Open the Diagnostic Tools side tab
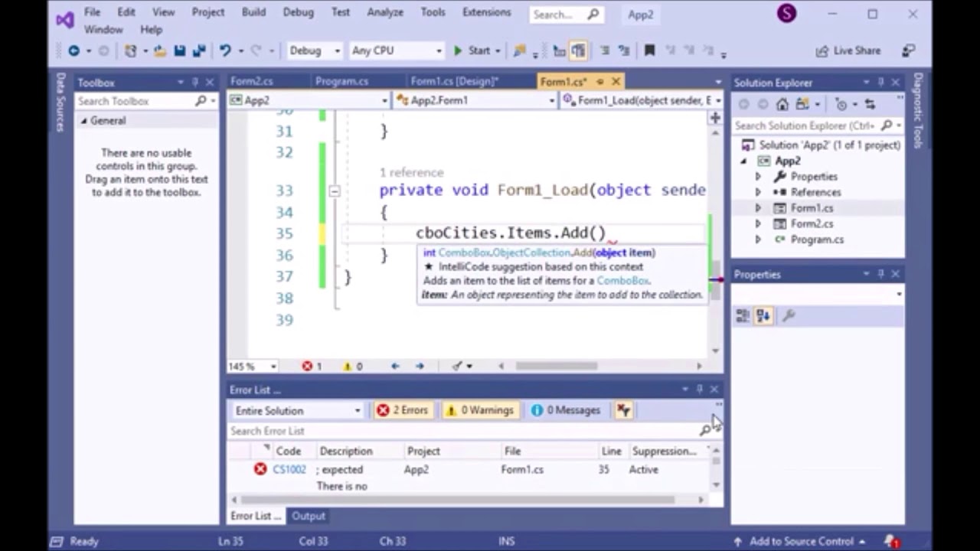This screenshot has height=551, width=980. coord(918,110)
